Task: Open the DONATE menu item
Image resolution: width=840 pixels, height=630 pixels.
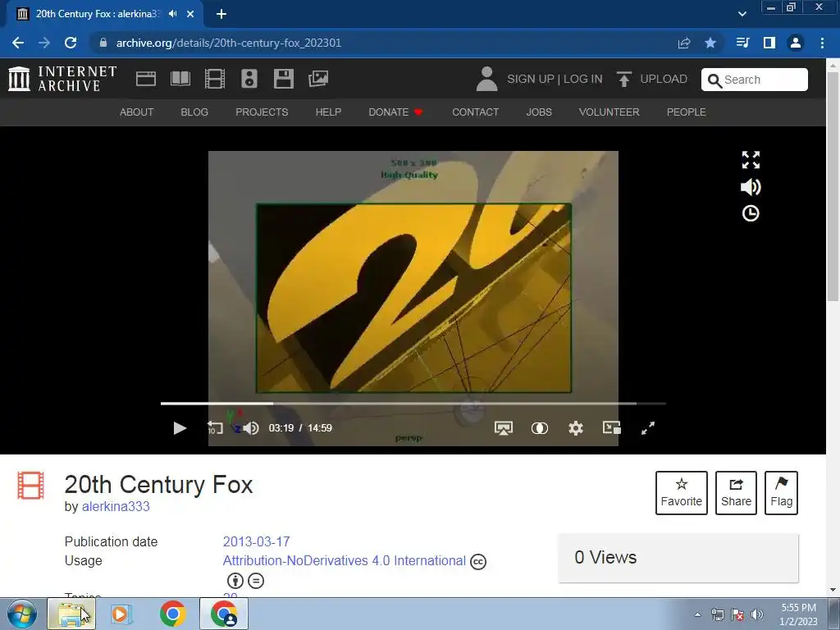Action: pos(395,112)
